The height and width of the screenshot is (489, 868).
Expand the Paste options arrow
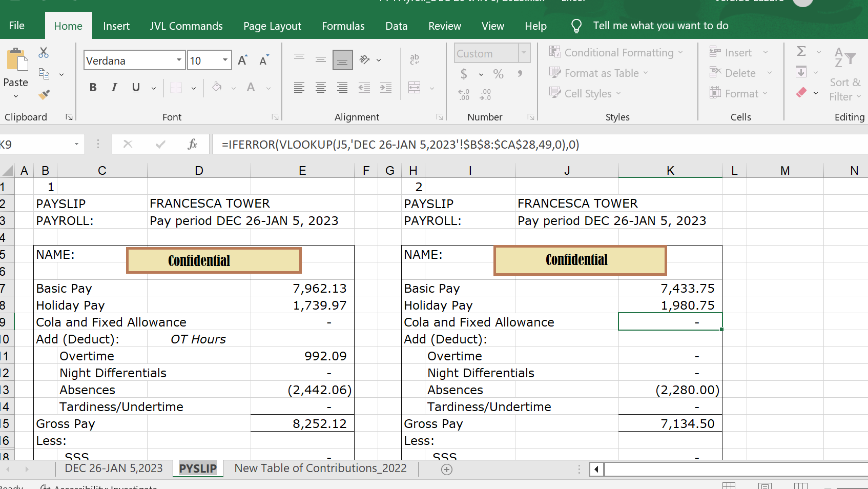tap(16, 96)
